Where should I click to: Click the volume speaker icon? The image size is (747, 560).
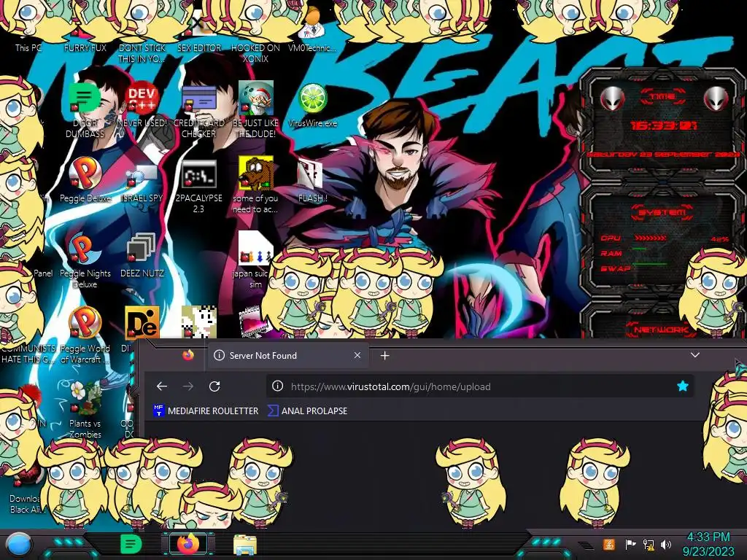tap(666, 544)
